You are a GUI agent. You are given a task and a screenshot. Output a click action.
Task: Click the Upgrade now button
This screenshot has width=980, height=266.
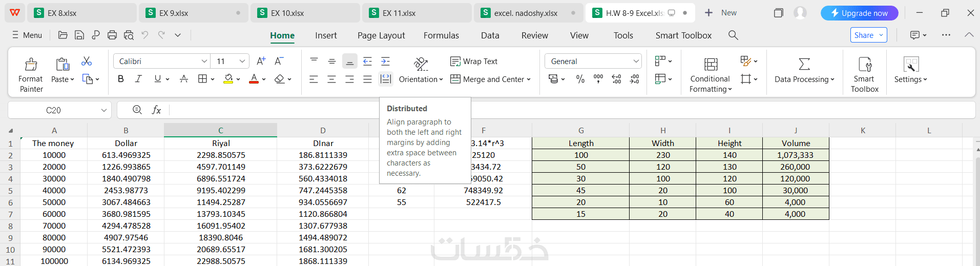[x=859, y=13]
